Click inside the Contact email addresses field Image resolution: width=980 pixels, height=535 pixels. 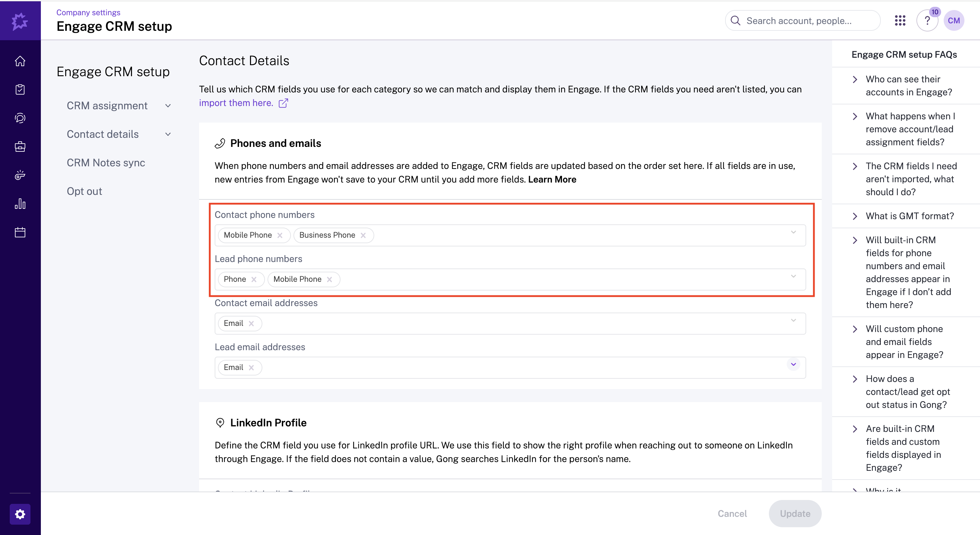click(x=510, y=324)
